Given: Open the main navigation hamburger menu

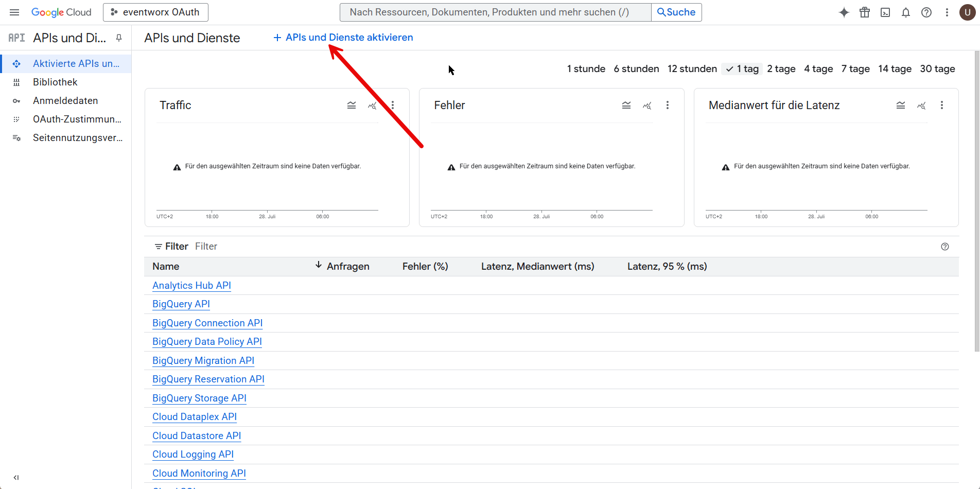Looking at the screenshot, I should tap(14, 12).
